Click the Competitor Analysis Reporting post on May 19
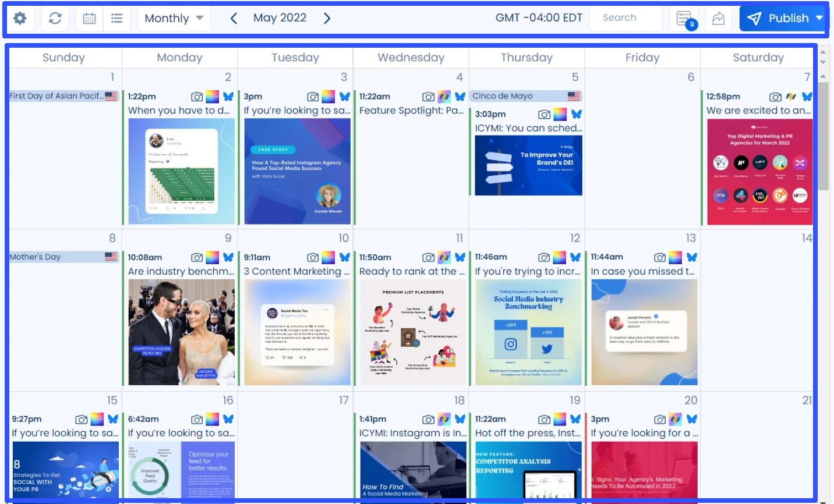834x504 pixels. point(528,466)
